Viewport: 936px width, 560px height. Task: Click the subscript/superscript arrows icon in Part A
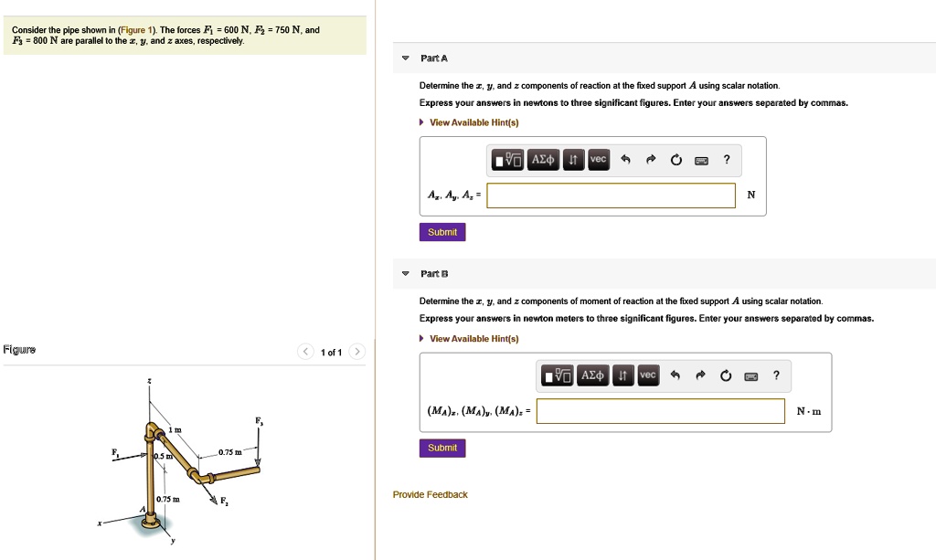click(x=572, y=159)
